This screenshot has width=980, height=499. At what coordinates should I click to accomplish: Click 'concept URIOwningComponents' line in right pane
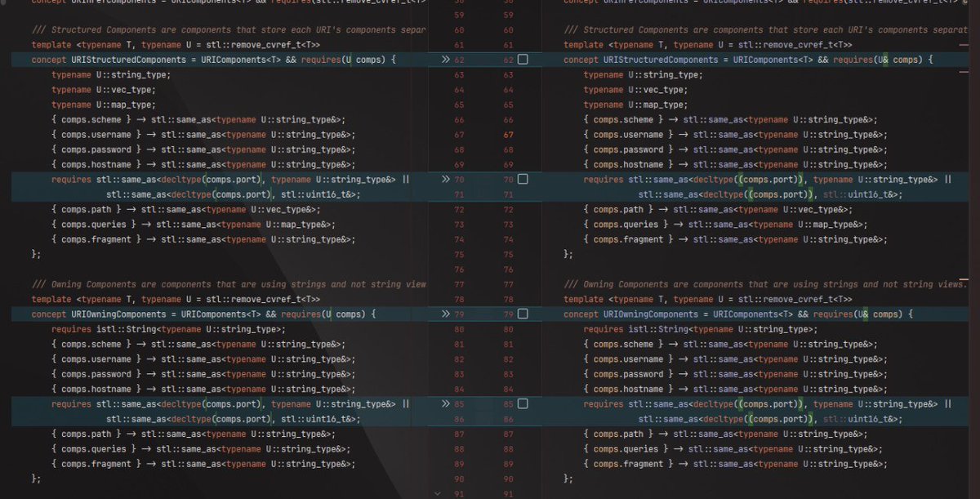click(x=738, y=314)
